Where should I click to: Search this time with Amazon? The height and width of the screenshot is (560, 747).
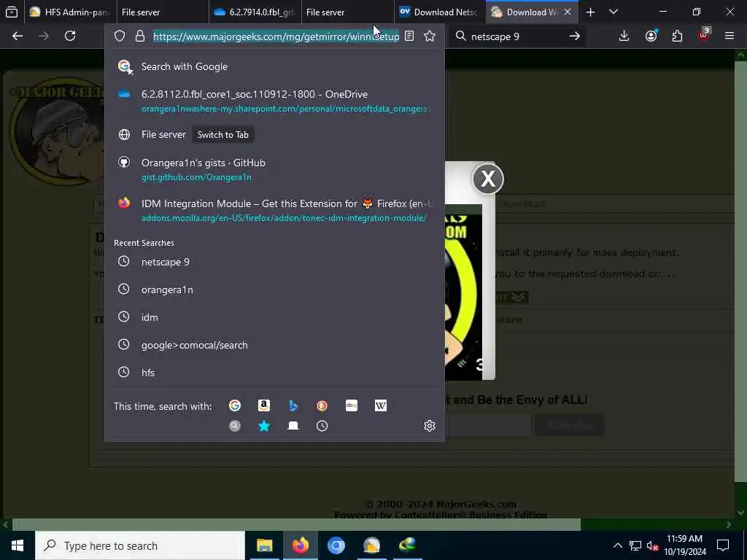tap(264, 405)
